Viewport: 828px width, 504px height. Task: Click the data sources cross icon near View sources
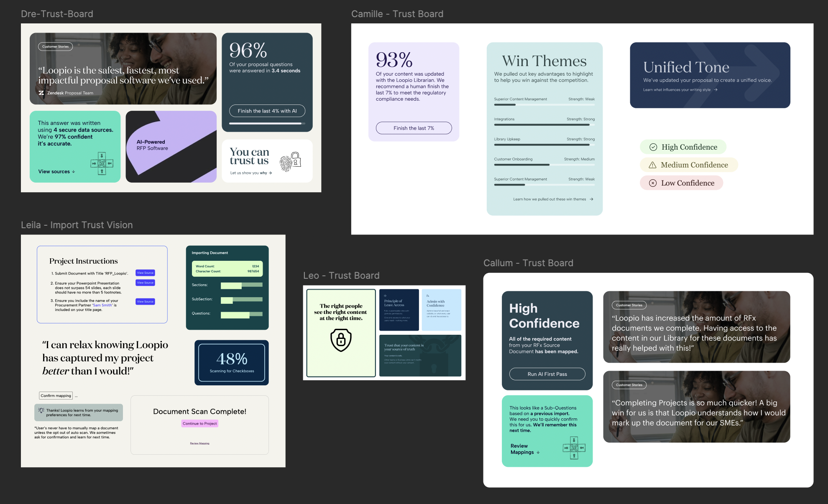102,163
